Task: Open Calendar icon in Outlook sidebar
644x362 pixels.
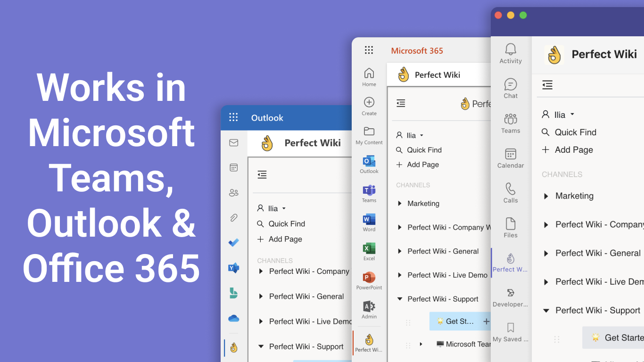Action: (234, 167)
